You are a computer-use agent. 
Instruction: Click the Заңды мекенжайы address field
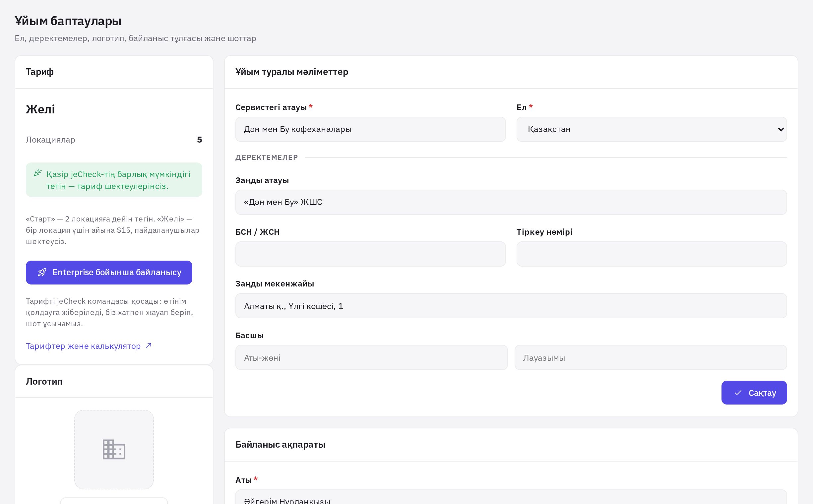click(511, 306)
